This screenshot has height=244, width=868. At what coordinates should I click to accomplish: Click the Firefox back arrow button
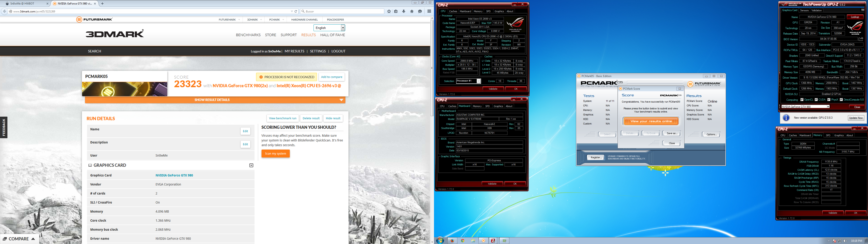(4, 12)
